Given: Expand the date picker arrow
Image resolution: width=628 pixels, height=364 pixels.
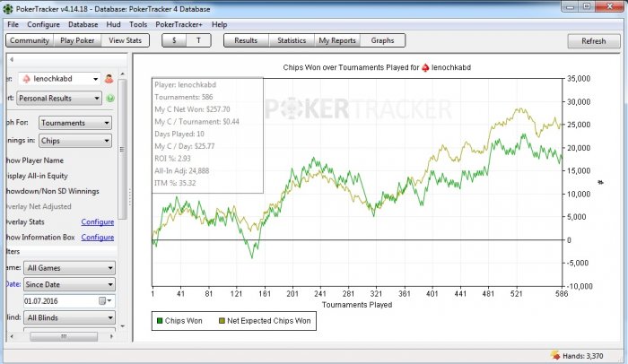Looking at the screenshot, I should pos(109,300).
